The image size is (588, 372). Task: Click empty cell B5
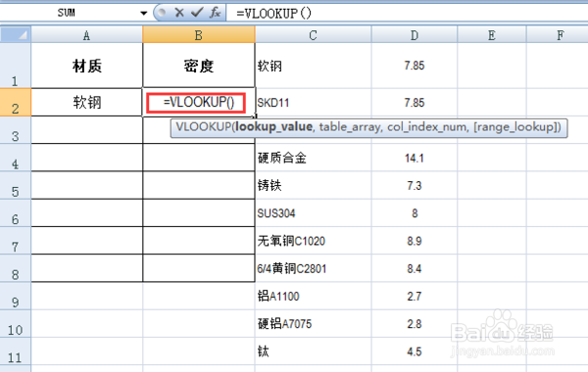199,185
